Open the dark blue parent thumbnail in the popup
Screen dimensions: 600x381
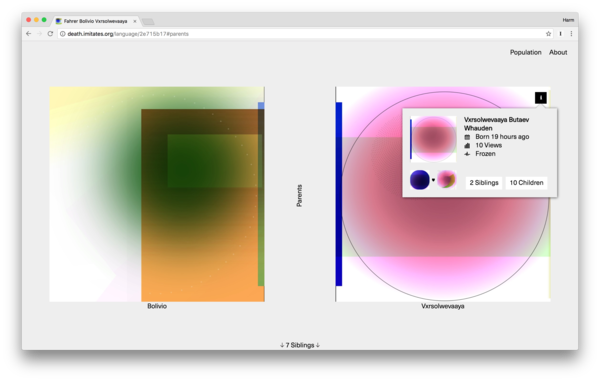coord(419,180)
